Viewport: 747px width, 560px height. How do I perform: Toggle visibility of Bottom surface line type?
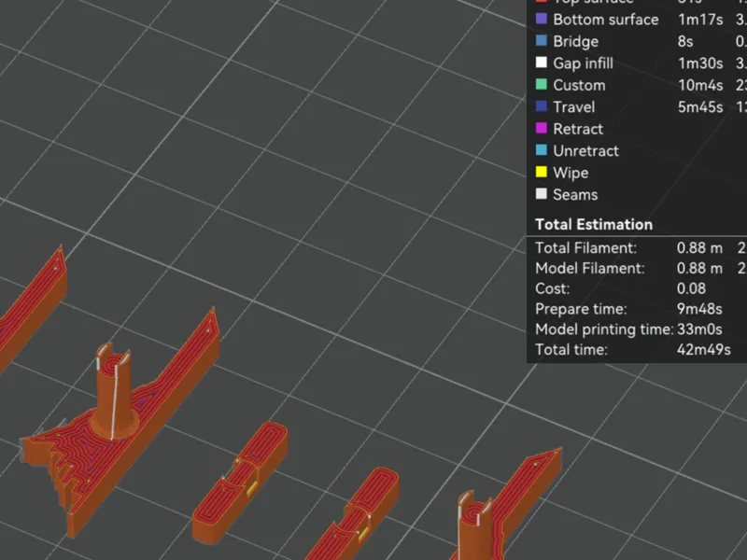[605, 20]
